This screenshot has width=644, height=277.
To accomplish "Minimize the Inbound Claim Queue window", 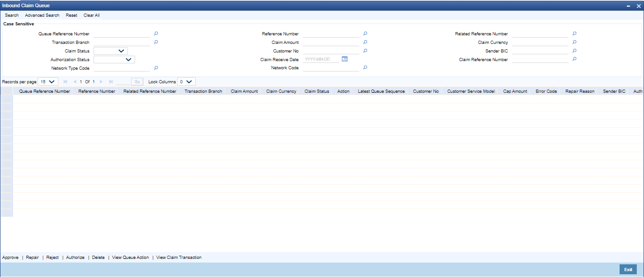I will pos(628,5).
